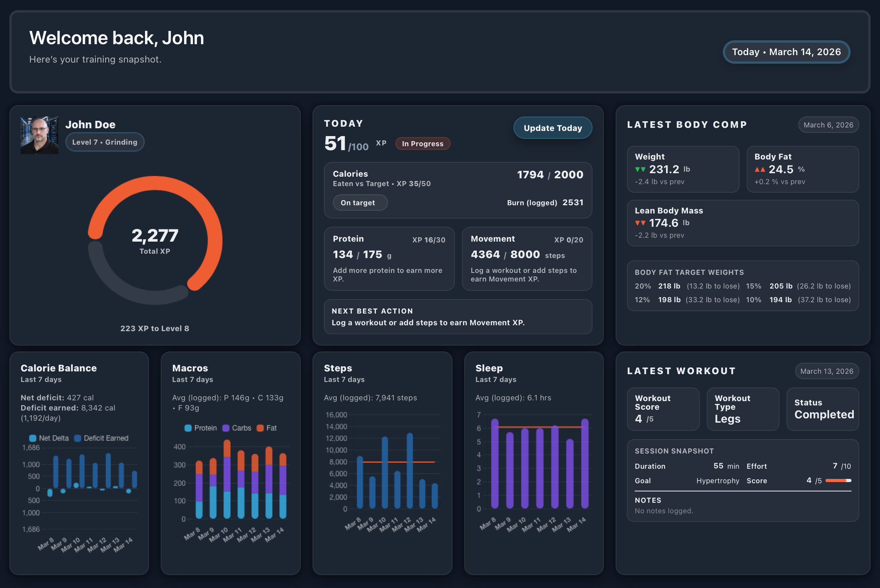
Task: Click the red down arrows beside Lean Body Mass
Action: pyautogui.click(x=640, y=223)
